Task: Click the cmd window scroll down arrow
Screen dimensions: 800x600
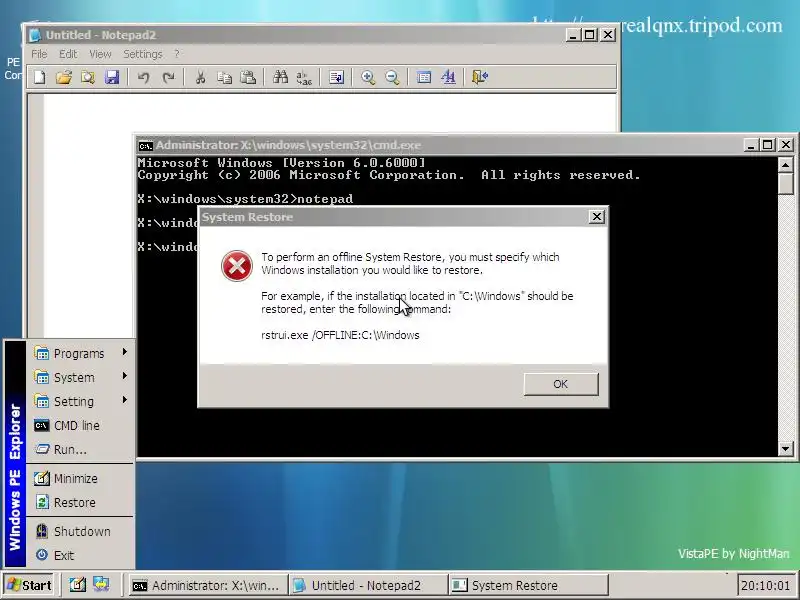Action: pyautogui.click(x=786, y=449)
